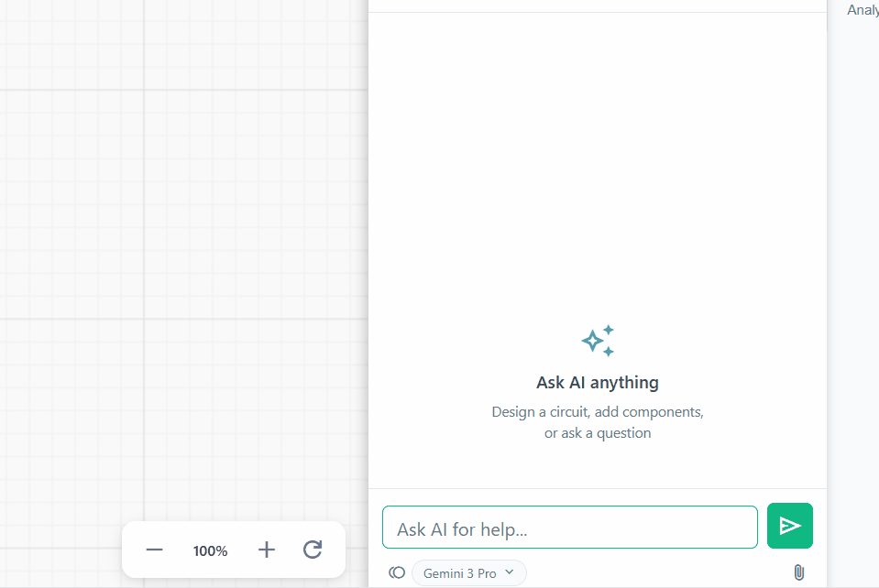Send the message with the green arrow button

tap(789, 526)
